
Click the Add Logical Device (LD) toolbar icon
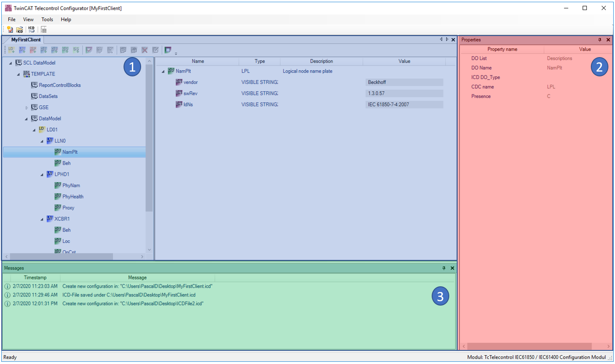point(11,50)
